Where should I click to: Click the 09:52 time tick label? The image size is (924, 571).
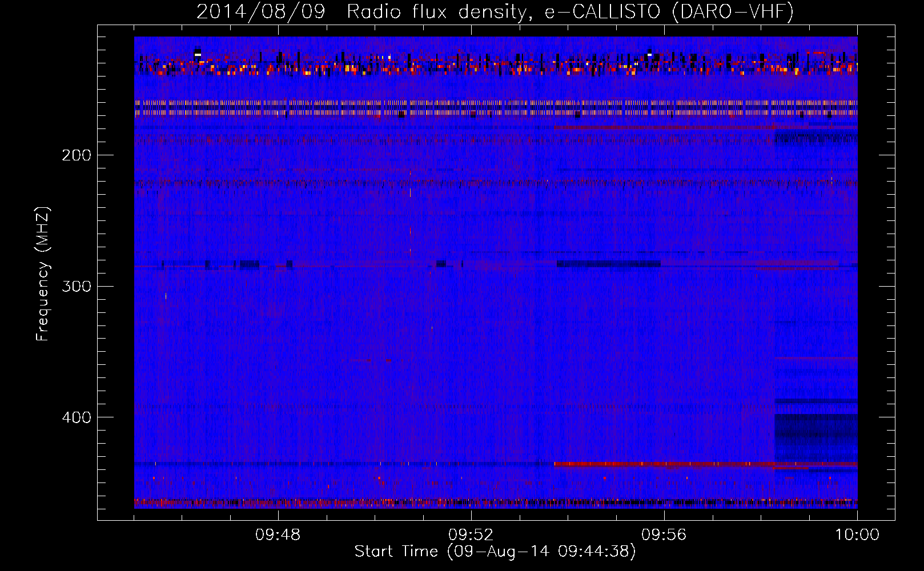[x=471, y=535]
